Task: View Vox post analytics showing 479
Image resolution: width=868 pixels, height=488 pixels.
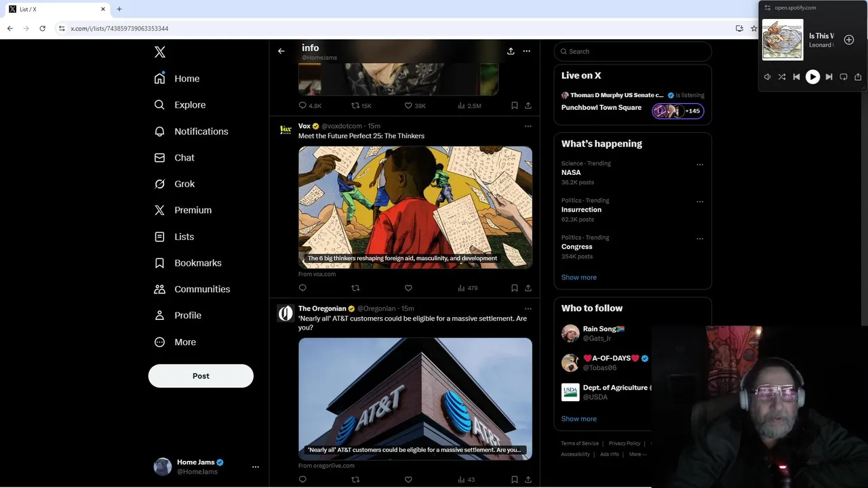Action: click(468, 288)
